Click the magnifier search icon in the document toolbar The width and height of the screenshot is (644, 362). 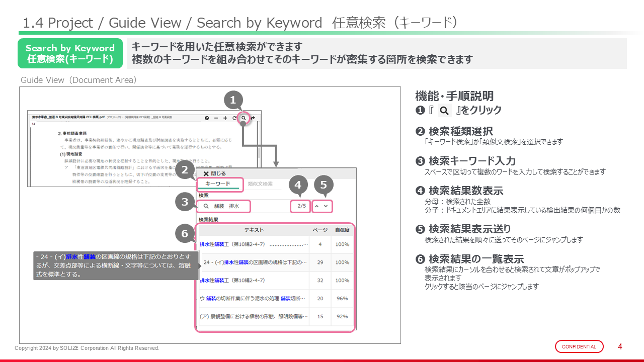244,118
